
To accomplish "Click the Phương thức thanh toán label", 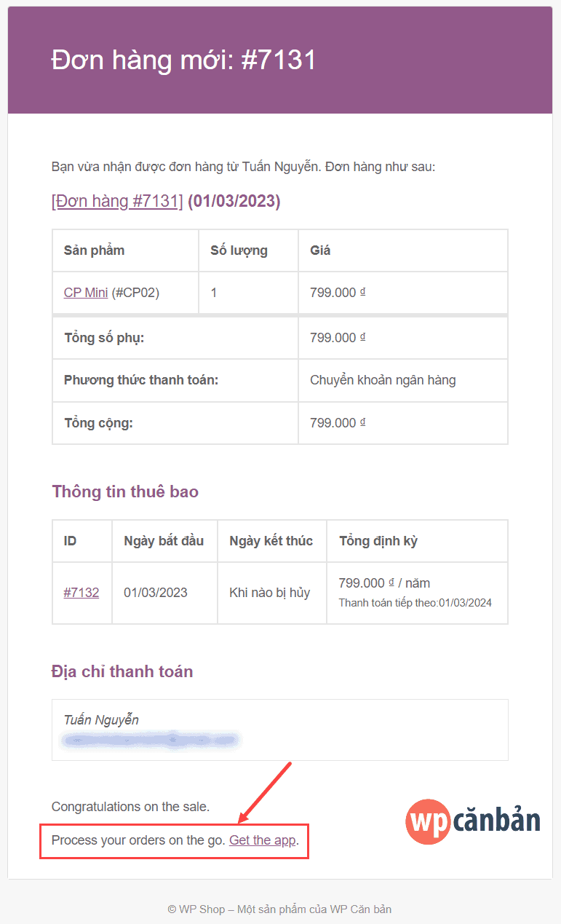I will [141, 380].
